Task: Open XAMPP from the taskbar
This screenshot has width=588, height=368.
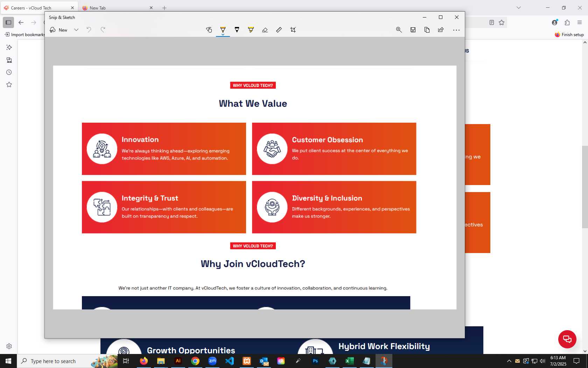Action: click(246, 361)
